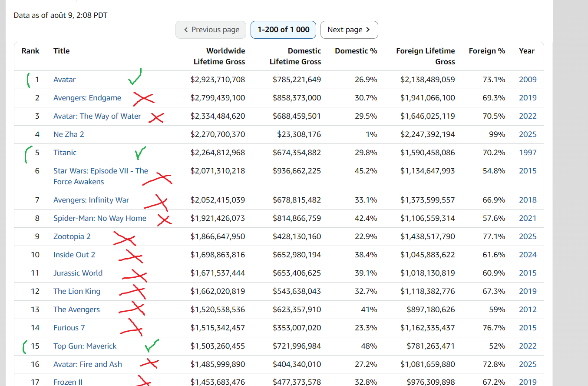Click the Data as of août 9 timestamp

pyautogui.click(x=60, y=15)
